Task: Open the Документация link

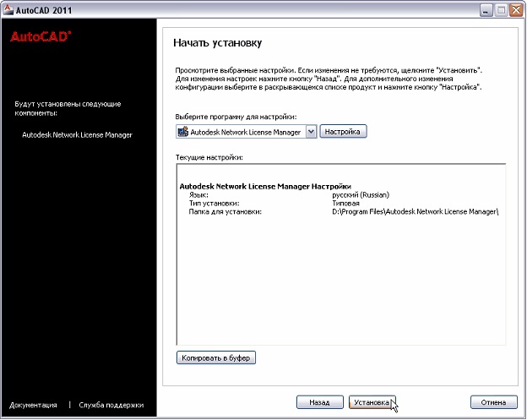Action: [33, 405]
